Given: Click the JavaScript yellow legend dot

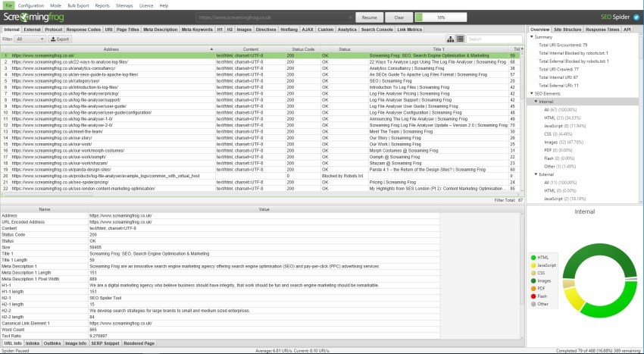Looking at the screenshot, I should (533, 265).
